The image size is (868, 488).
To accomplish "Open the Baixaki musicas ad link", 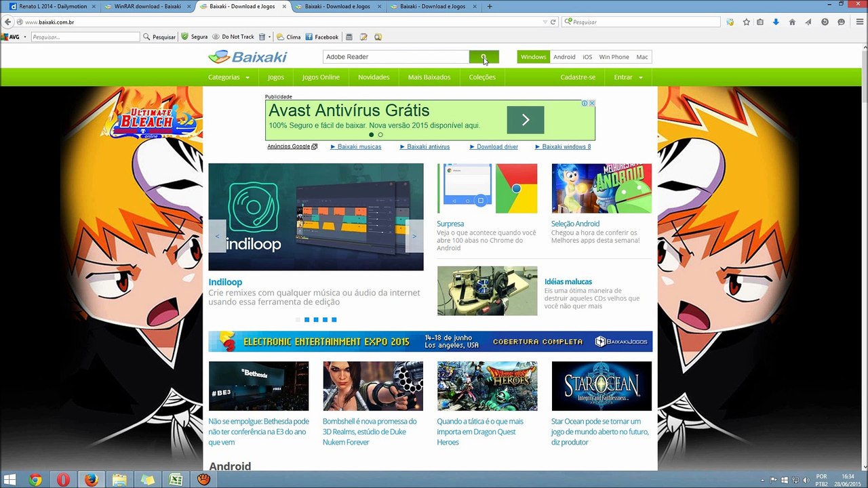I will tap(356, 146).
